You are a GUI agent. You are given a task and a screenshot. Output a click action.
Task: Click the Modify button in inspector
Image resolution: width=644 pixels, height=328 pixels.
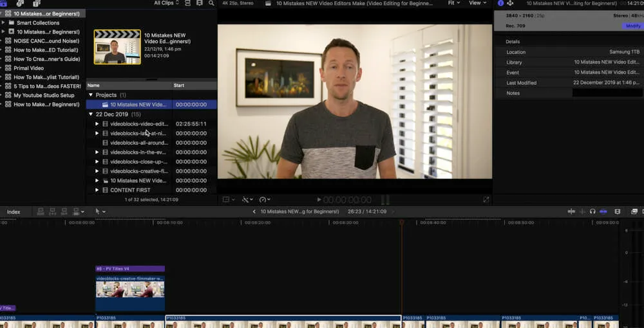point(632,26)
